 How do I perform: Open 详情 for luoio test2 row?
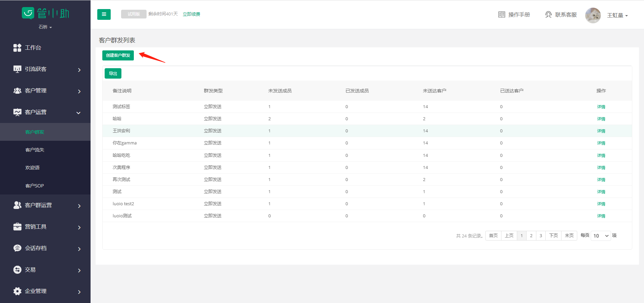(601, 204)
